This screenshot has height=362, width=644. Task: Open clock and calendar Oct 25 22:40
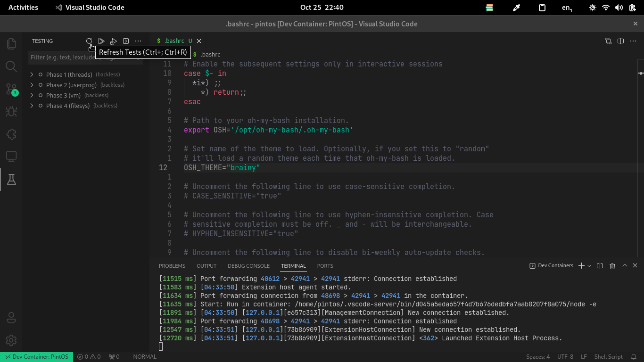(322, 8)
